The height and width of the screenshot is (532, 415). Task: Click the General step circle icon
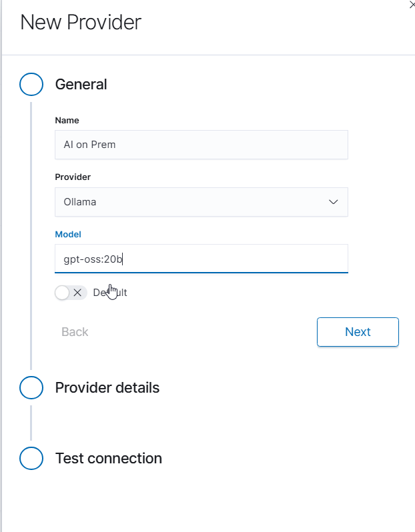(x=32, y=85)
